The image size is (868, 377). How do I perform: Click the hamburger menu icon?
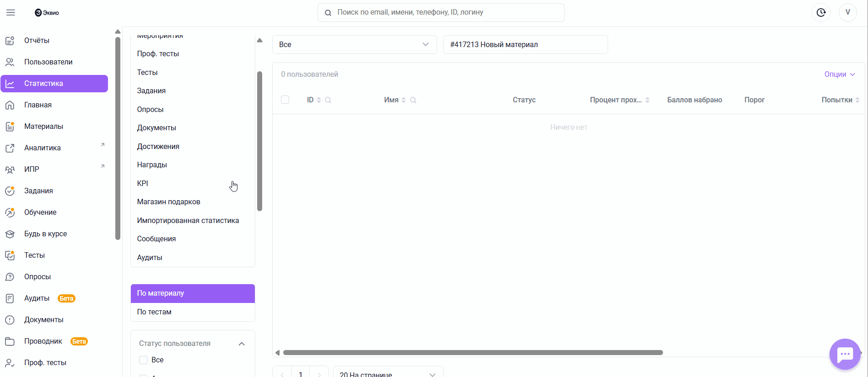coord(11,12)
